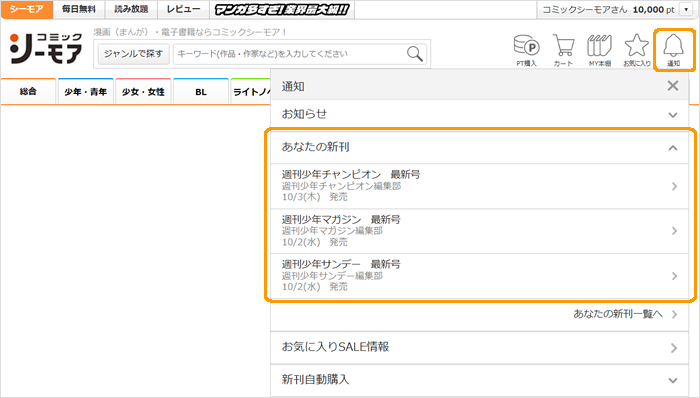The height and width of the screenshot is (398, 700).
Task: Select the ライトノベル genre tab
Action: point(251,91)
